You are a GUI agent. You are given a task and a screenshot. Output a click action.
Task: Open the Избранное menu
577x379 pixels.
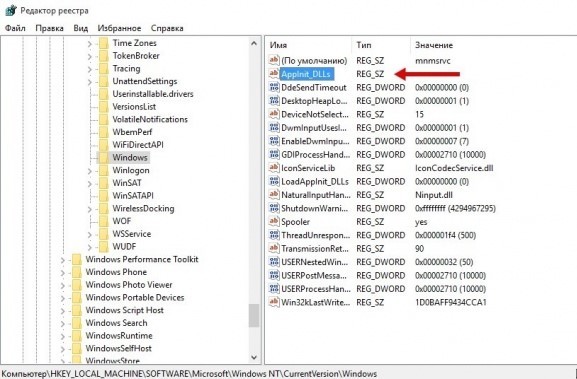click(x=119, y=28)
